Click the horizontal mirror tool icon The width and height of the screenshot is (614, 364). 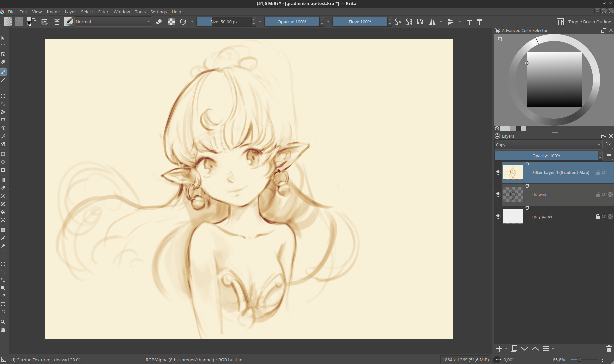tap(432, 22)
